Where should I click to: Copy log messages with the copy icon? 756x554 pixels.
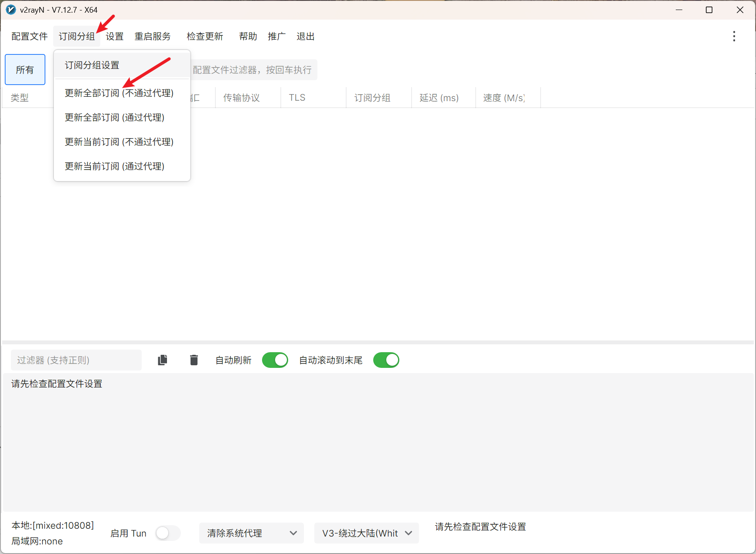pos(163,360)
